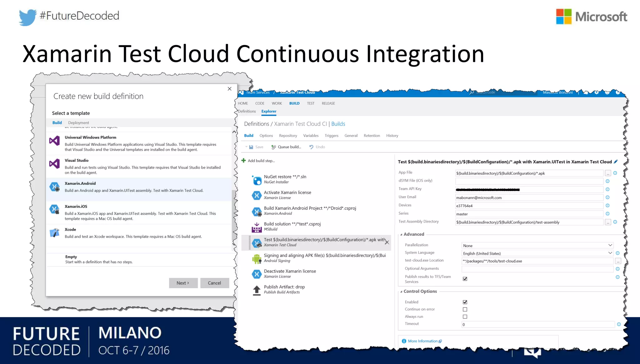The height and width of the screenshot is (364, 640).
Task: Open the Triggers tab
Action: (332, 135)
